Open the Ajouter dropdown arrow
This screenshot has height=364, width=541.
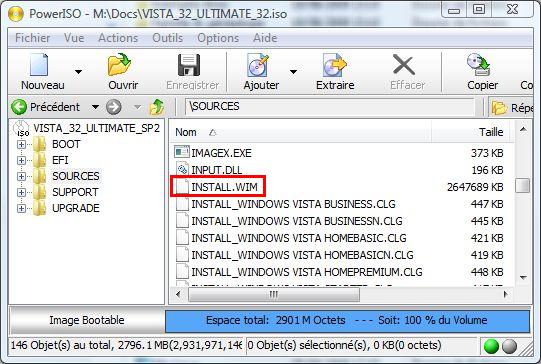tap(293, 72)
